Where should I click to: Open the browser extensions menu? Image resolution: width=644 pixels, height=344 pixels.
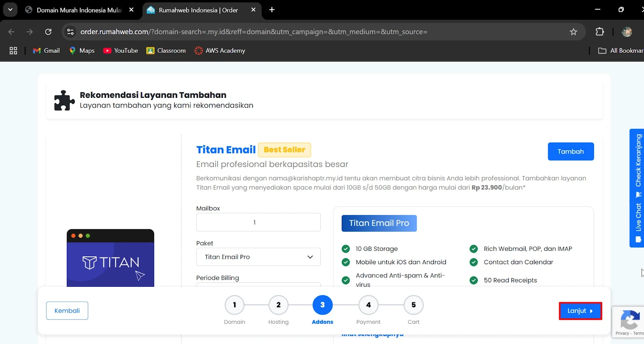[x=600, y=32]
